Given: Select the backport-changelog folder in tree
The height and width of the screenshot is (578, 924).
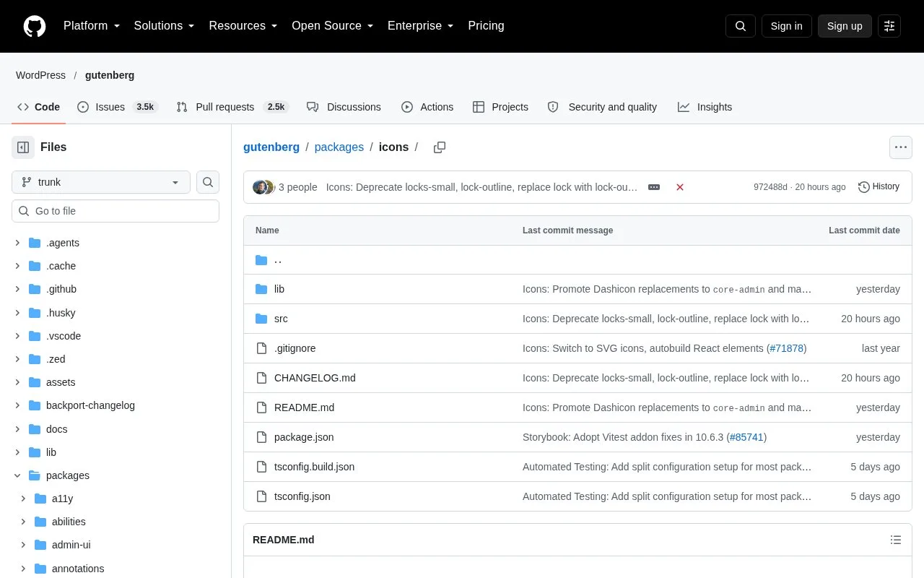Looking at the screenshot, I should (90, 405).
